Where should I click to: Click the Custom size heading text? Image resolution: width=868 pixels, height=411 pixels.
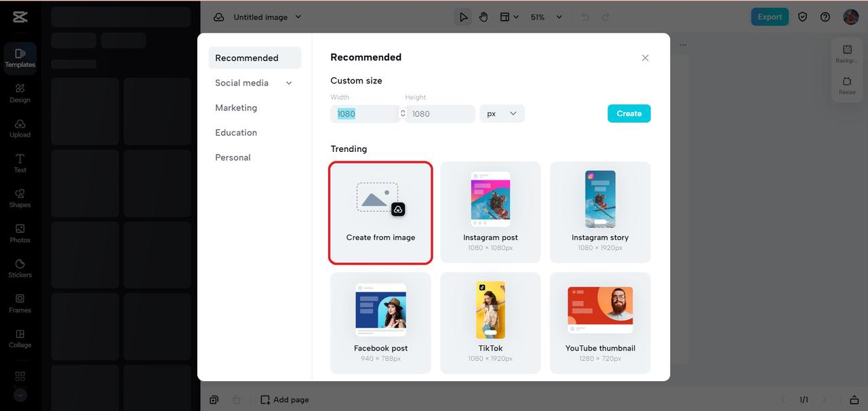click(356, 81)
